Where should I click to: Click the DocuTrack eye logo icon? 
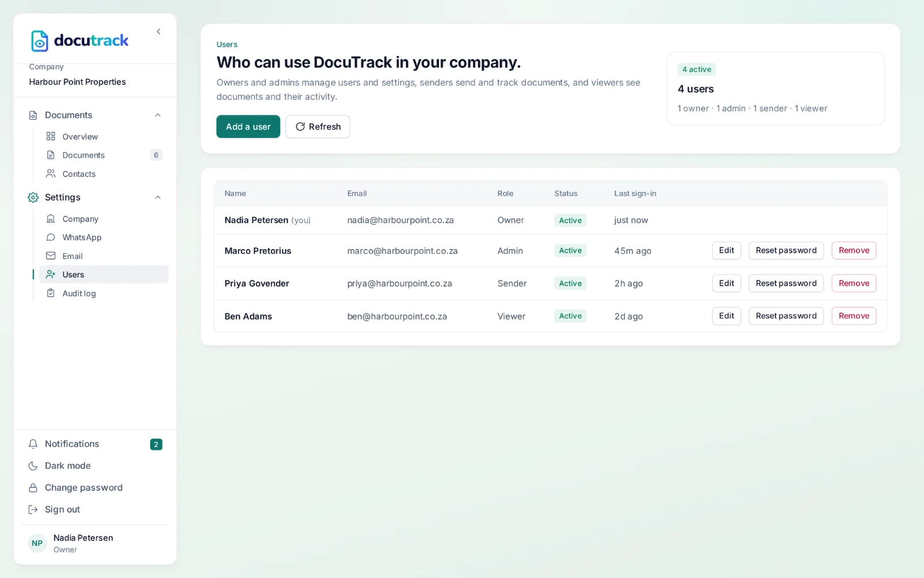pos(39,41)
